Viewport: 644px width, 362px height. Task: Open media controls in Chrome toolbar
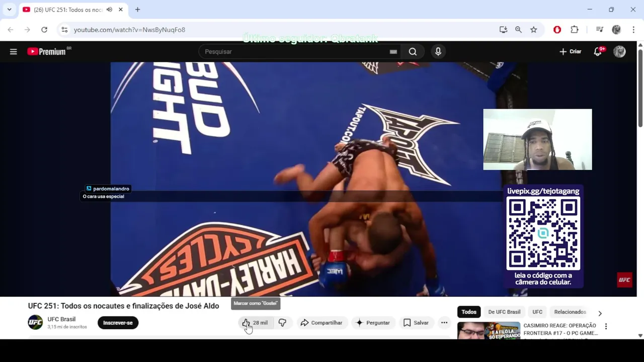[x=599, y=30]
